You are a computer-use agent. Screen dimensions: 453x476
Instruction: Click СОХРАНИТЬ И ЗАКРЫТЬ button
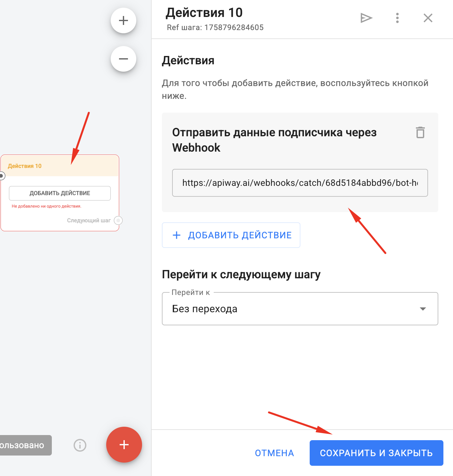click(x=376, y=453)
